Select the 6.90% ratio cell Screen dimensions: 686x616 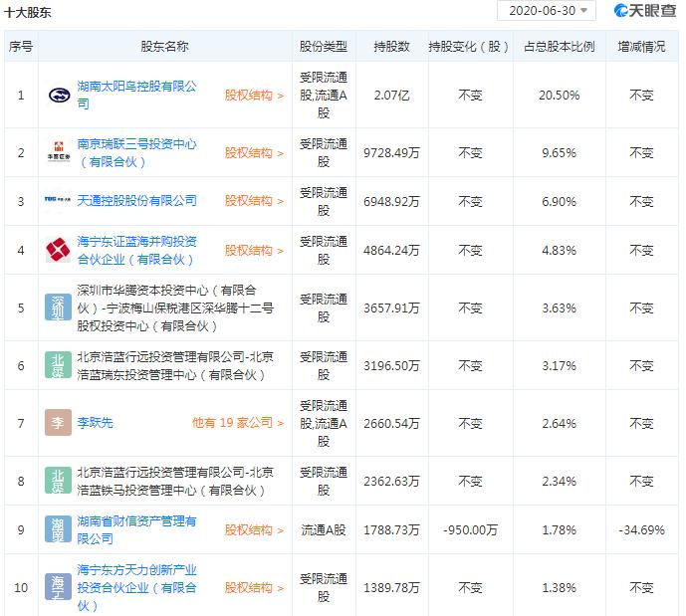560,202
